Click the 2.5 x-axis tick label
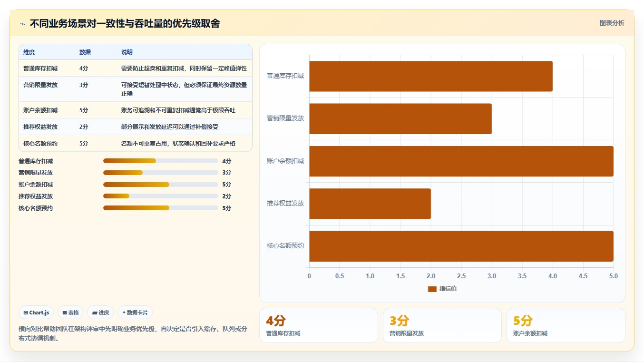This screenshot has height=362, width=644. (x=461, y=276)
